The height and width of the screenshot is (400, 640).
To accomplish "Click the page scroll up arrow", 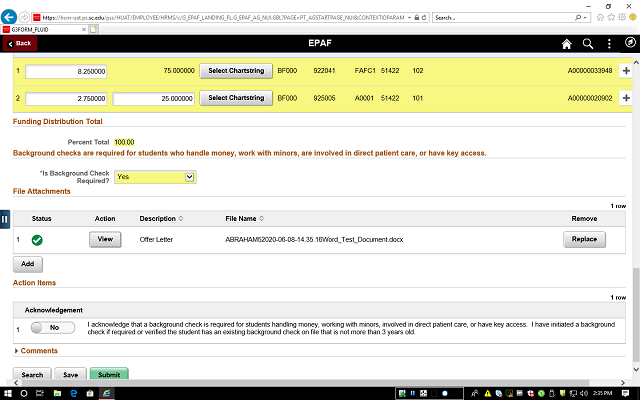I will [636, 62].
